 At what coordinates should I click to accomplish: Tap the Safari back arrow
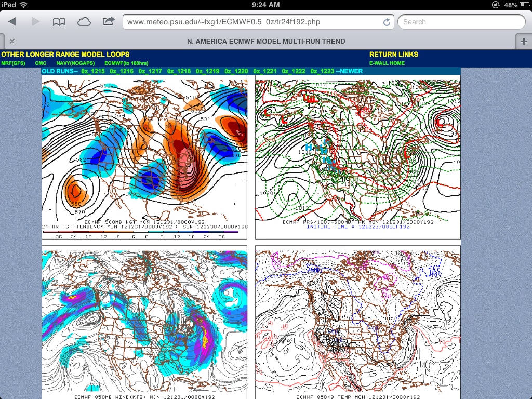pos(13,22)
